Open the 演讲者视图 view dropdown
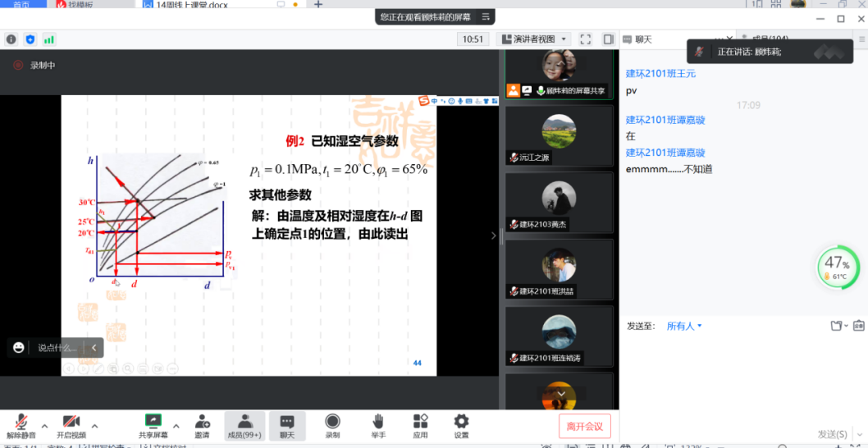868x448 pixels. [x=533, y=39]
